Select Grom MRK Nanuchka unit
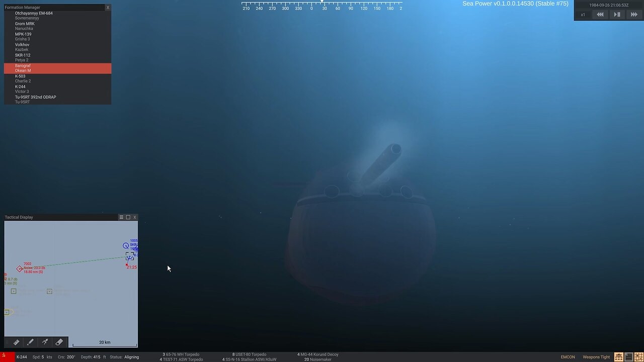The width and height of the screenshot is (644, 362). [x=57, y=26]
